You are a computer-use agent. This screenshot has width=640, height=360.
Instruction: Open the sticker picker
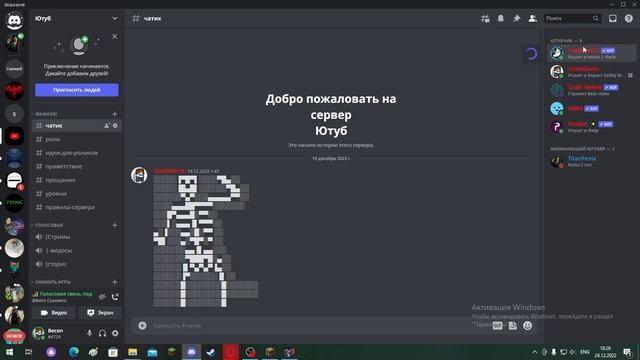click(x=513, y=325)
